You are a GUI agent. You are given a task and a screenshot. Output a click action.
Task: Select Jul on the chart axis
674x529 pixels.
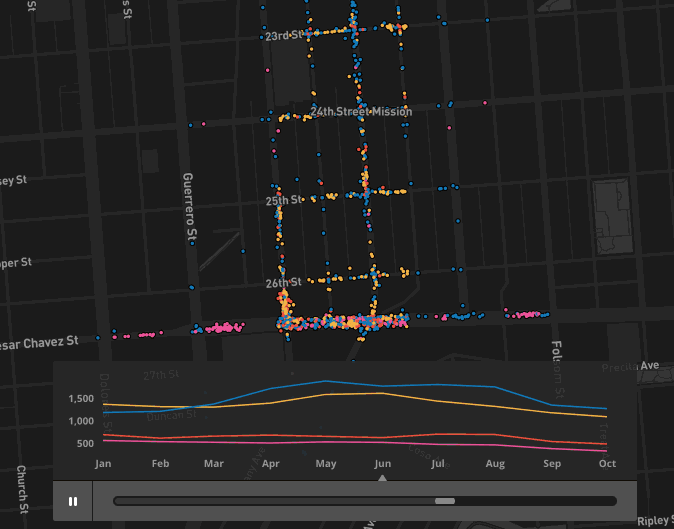tap(438, 464)
